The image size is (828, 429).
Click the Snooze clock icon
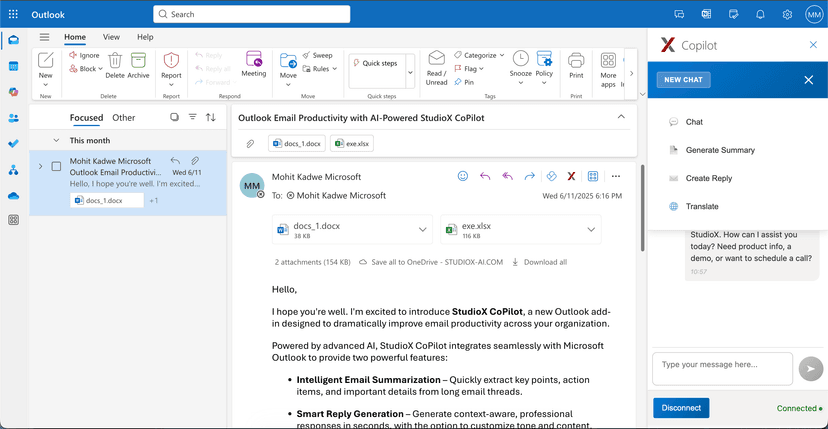(520, 60)
